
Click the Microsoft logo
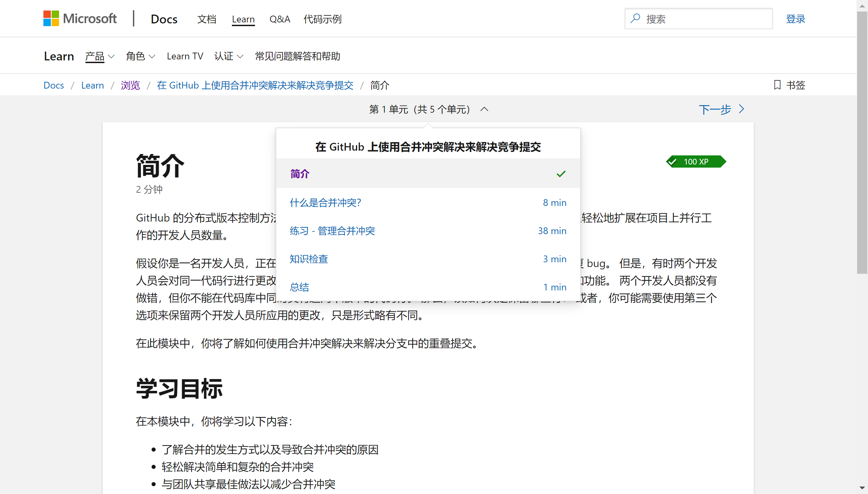point(80,18)
